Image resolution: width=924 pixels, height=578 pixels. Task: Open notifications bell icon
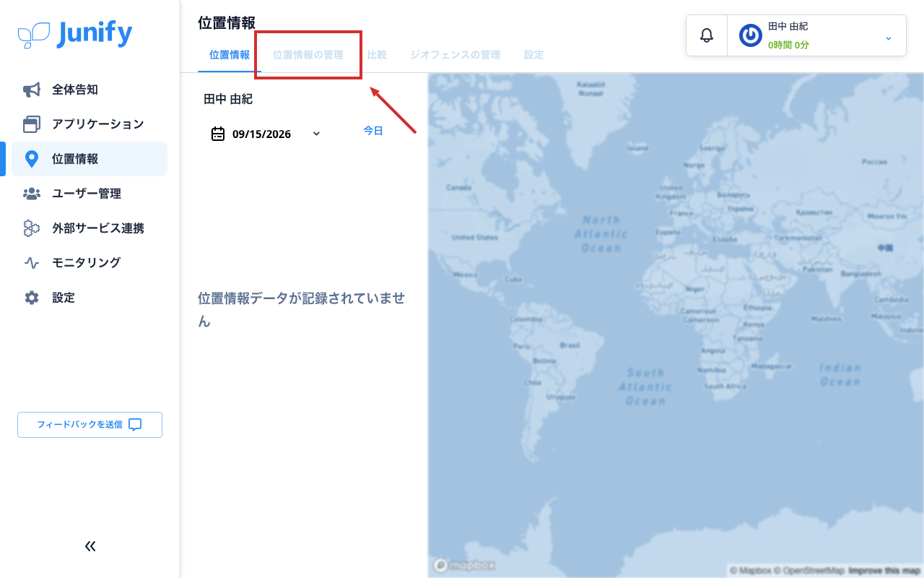point(707,35)
